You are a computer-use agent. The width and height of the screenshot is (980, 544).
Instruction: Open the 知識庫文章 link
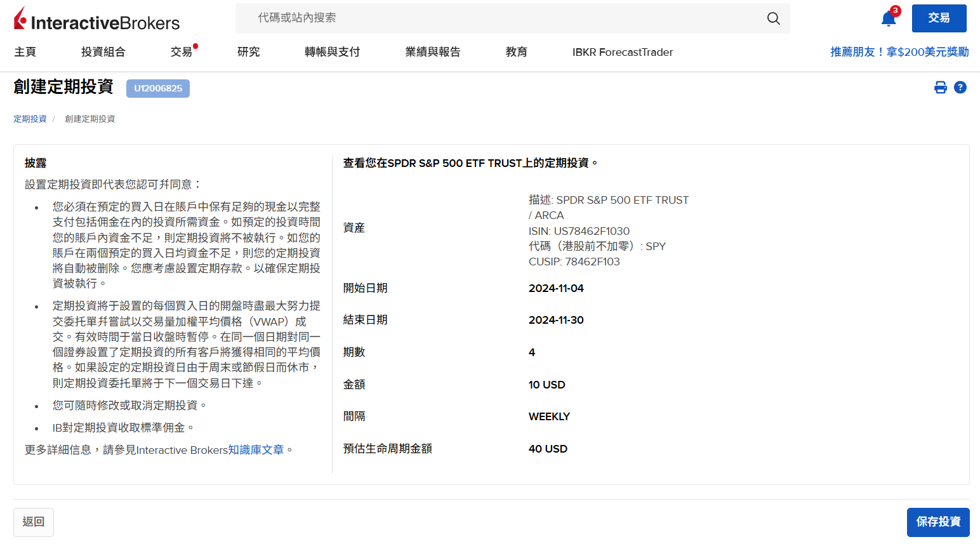pos(256,450)
